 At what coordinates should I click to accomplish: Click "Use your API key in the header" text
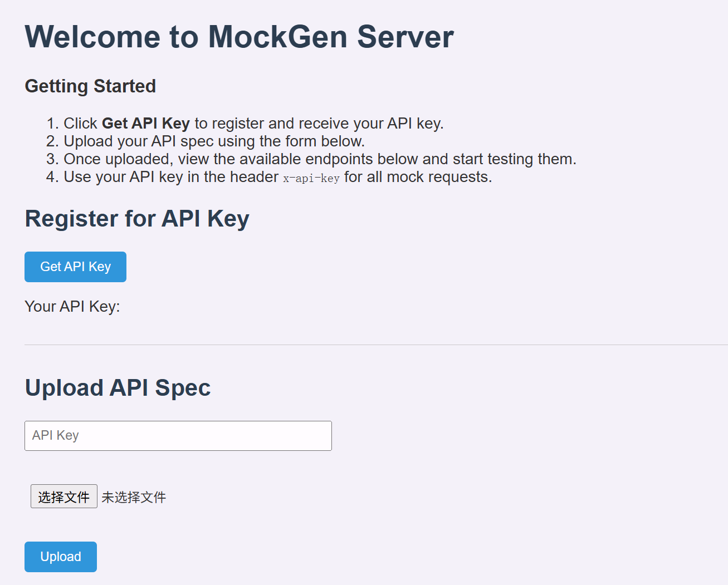pyautogui.click(x=171, y=177)
